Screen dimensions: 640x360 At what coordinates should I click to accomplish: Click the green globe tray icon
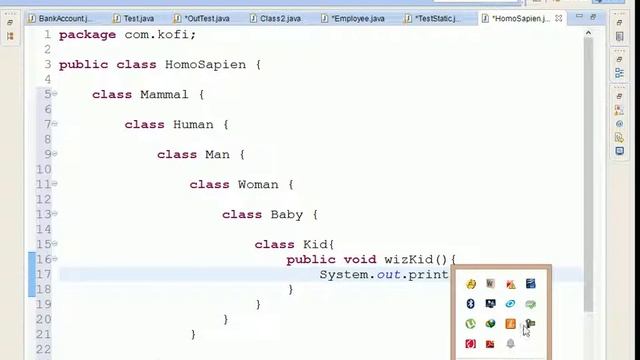coord(490,324)
